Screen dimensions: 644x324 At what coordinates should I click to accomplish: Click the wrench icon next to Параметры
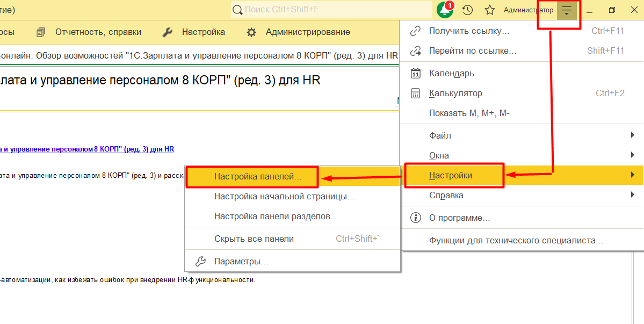200,261
